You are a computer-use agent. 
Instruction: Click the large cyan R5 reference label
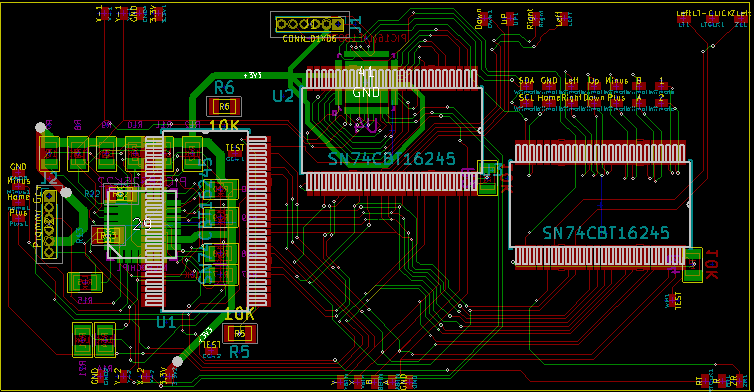239,352
